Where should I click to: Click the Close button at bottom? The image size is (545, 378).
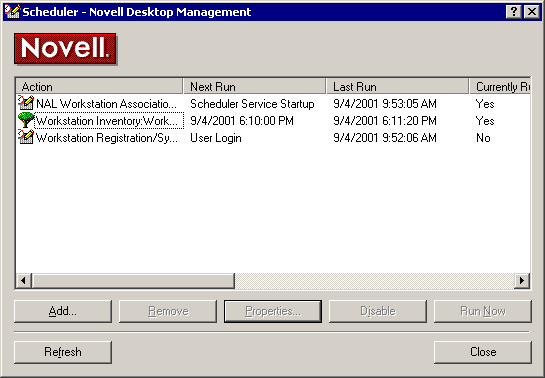(483, 352)
